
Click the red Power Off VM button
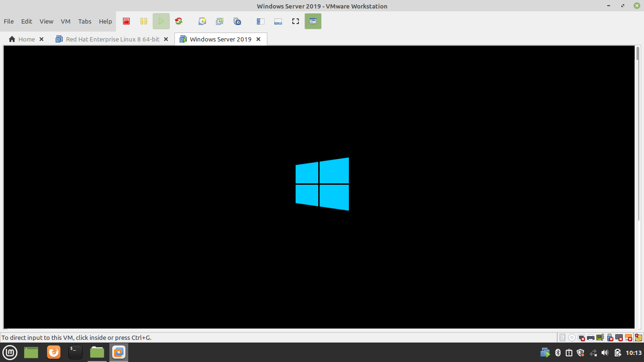[126, 21]
